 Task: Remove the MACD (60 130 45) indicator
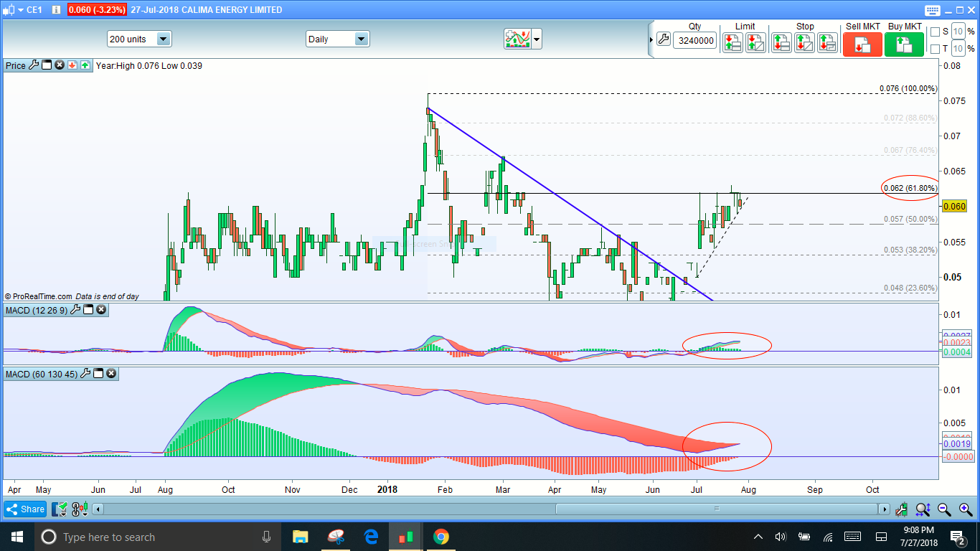(x=111, y=374)
